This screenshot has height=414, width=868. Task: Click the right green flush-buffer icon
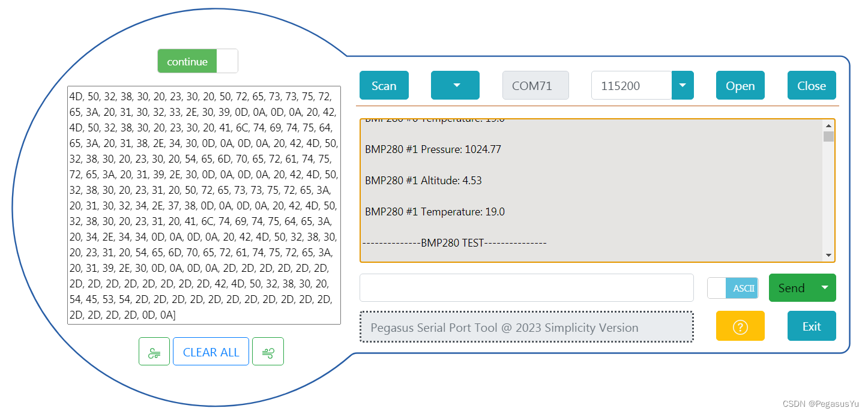(x=268, y=351)
